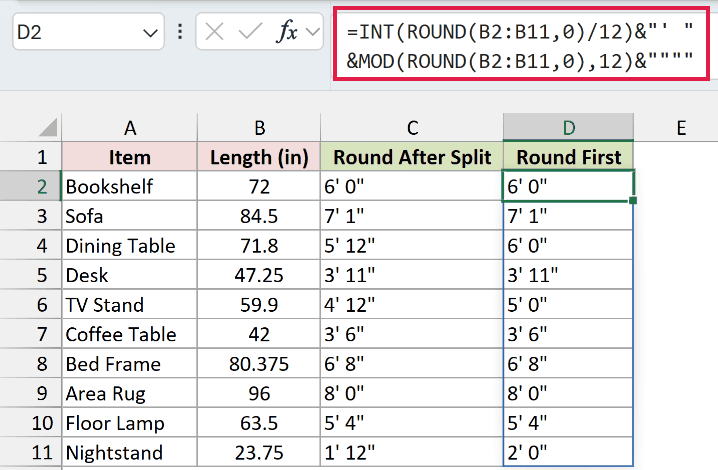Click the Select All corner triangle
Viewport: 718px width, 470px height.
pyautogui.click(x=48, y=127)
